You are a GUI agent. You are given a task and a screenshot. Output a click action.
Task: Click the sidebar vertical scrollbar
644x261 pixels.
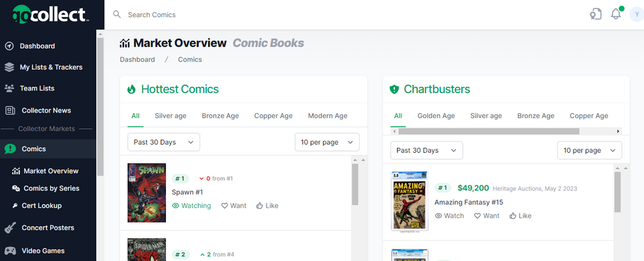pos(100,107)
